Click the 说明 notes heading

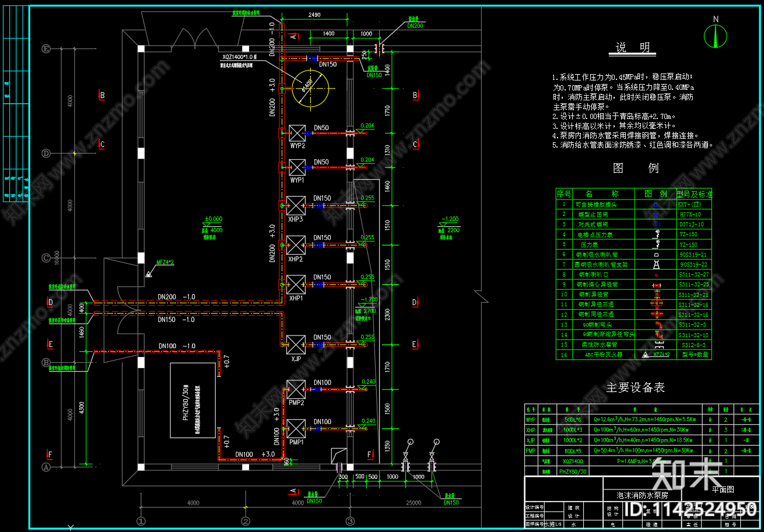pyautogui.click(x=633, y=48)
